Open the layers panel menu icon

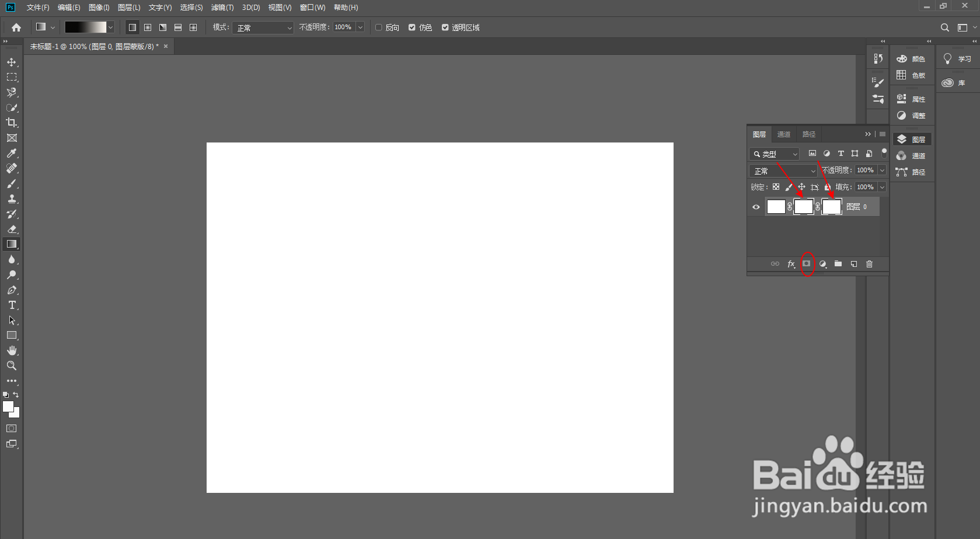click(x=883, y=134)
